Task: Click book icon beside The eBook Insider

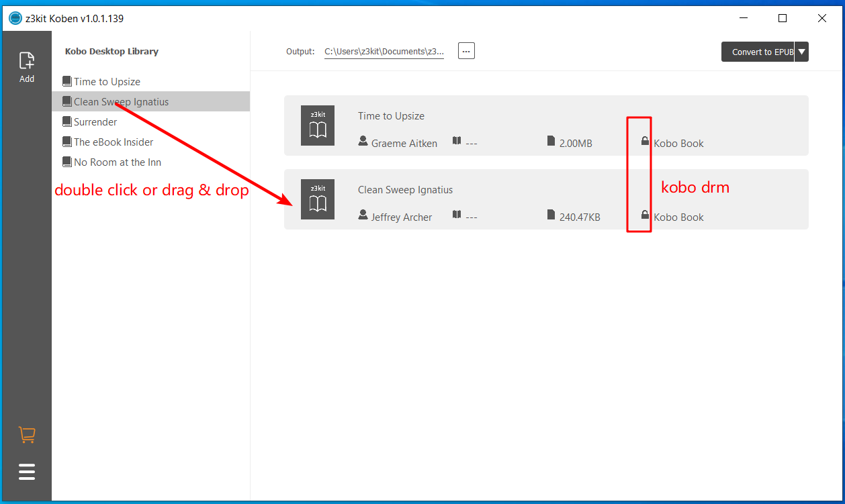Action: coord(66,142)
